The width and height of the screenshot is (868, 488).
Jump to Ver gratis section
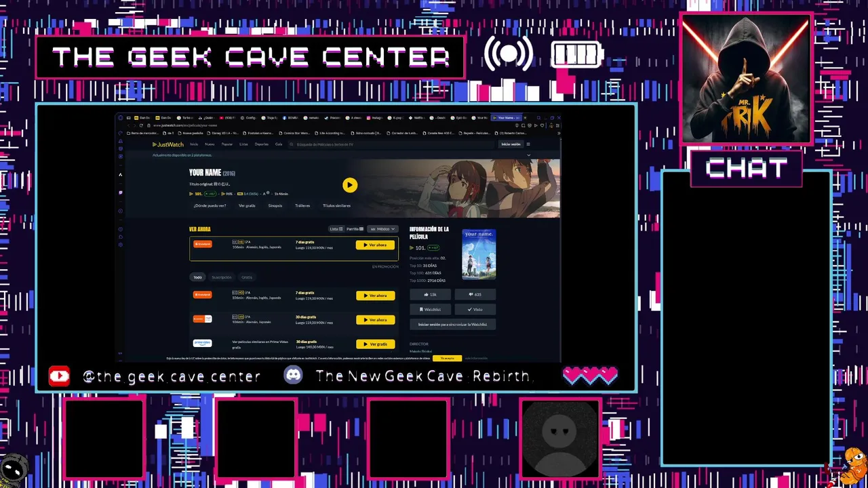[x=247, y=205]
